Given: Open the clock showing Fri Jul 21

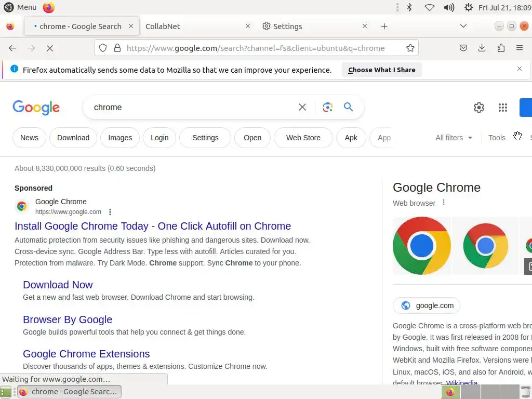Looking at the screenshot, I should (x=504, y=7).
